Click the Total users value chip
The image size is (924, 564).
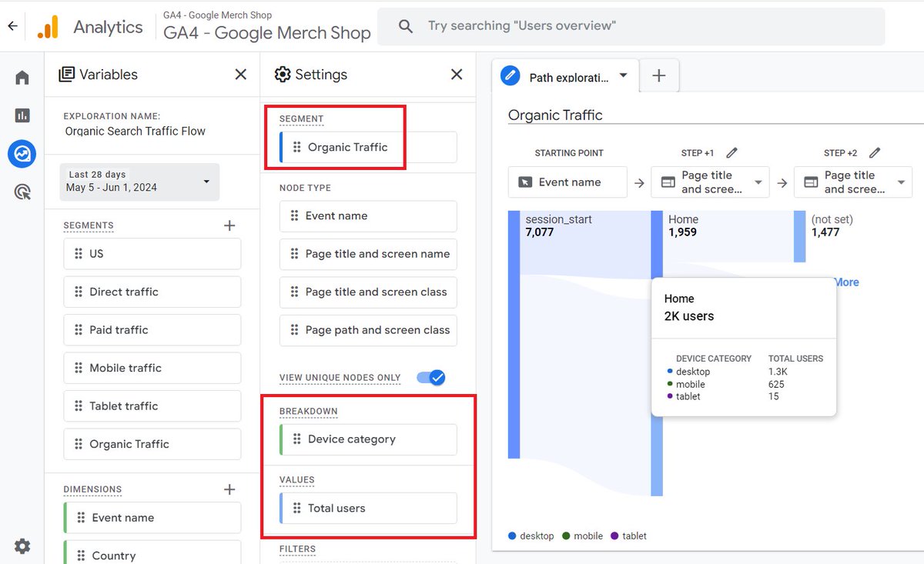[368, 508]
